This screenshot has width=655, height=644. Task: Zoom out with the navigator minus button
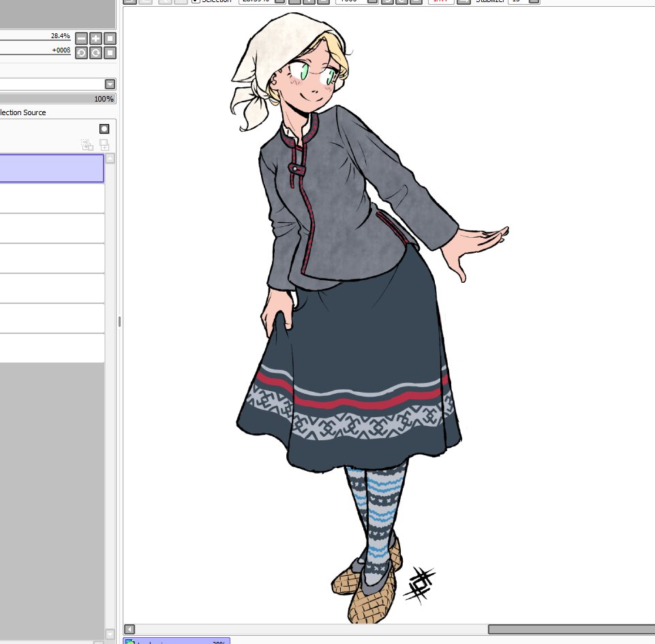pos(82,38)
